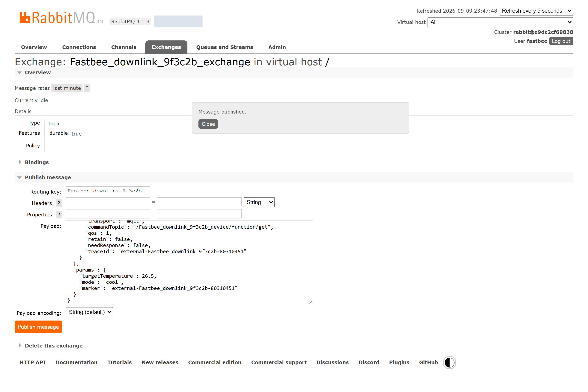Expand Delete this exchange section

[53, 345]
